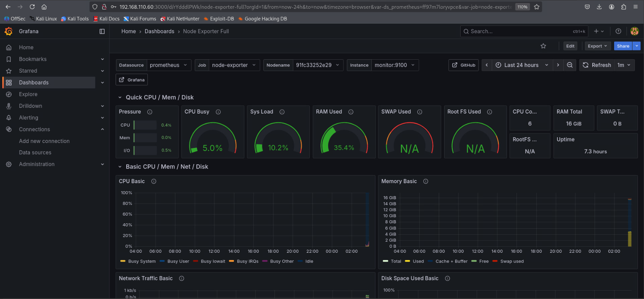Viewport: 644px width, 299px height.
Task: Open the Datasource prometheus dropdown
Action: (x=168, y=65)
